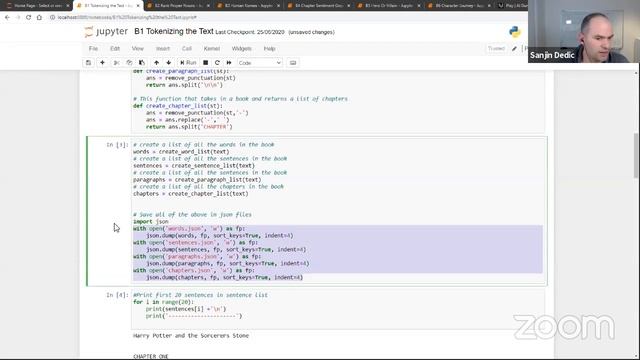Run the selected cell with Run button
Image resolution: width=640 pixels, height=360 pixels.
click(x=188, y=63)
